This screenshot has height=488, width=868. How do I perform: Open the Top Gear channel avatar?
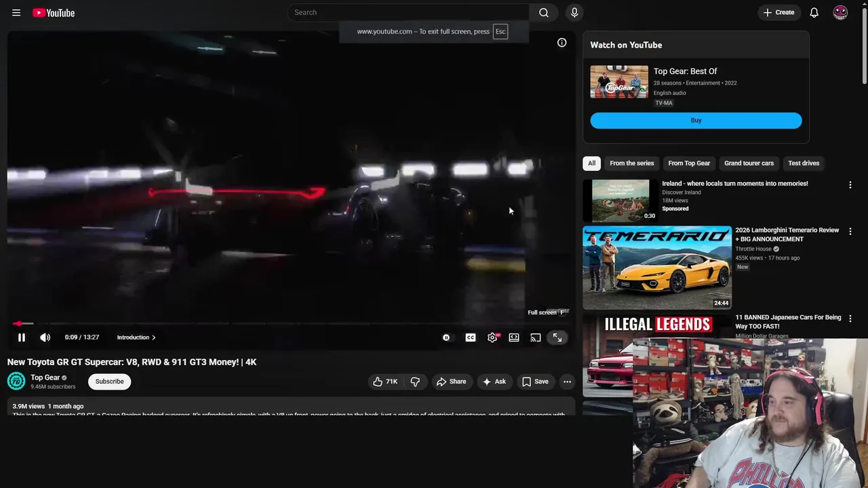click(16, 382)
